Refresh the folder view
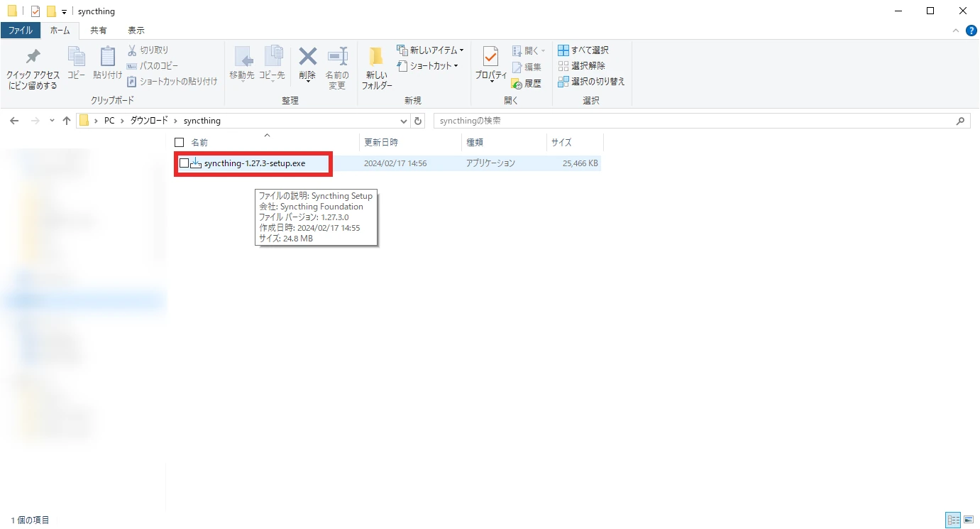 (x=418, y=121)
